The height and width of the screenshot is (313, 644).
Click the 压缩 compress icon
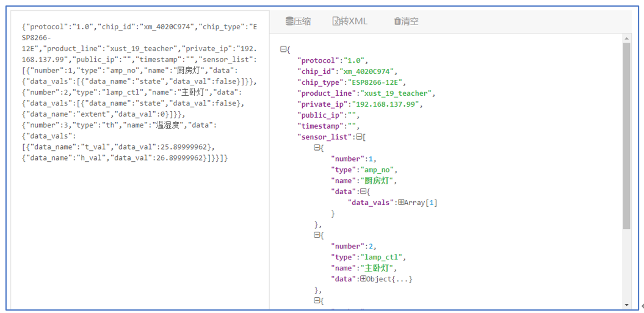(x=289, y=21)
